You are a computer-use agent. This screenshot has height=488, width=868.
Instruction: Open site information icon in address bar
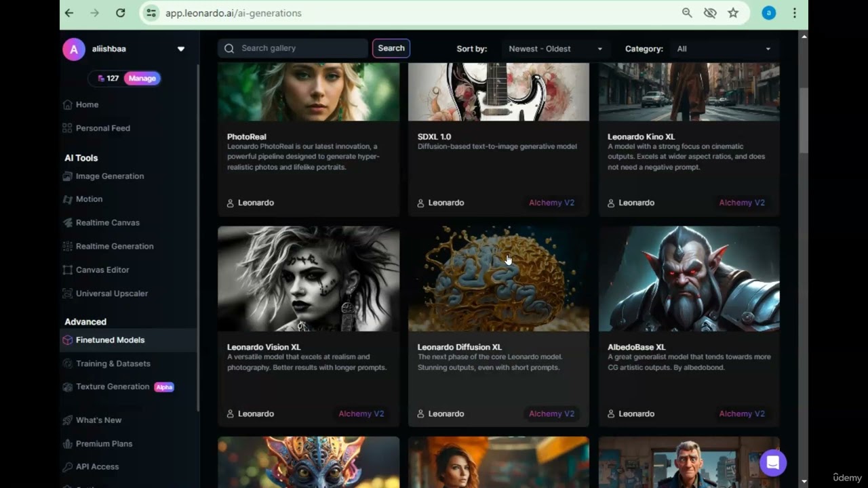coord(151,13)
